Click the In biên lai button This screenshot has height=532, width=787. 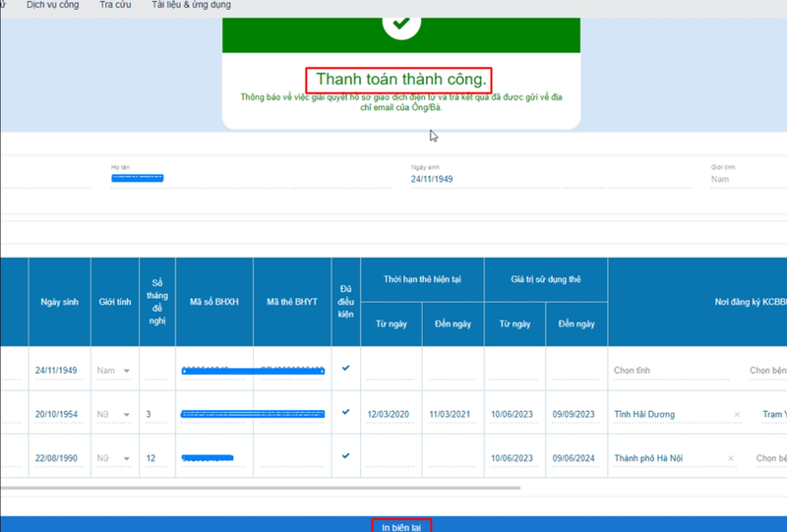pyautogui.click(x=401, y=526)
